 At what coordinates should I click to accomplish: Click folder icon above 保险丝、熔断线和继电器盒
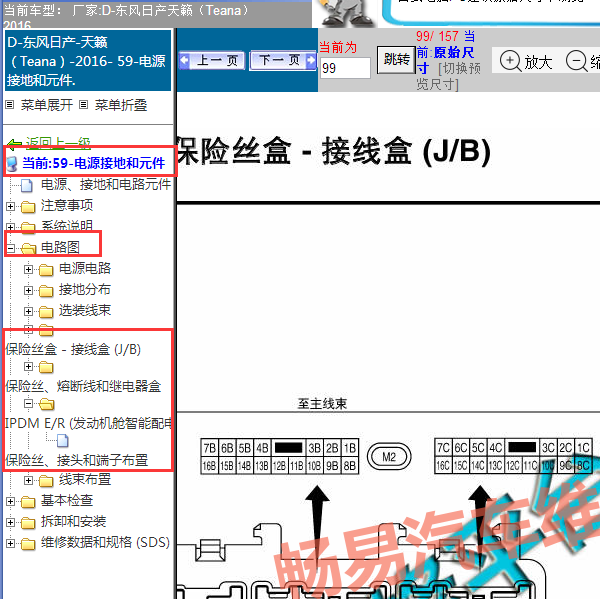tap(46, 367)
